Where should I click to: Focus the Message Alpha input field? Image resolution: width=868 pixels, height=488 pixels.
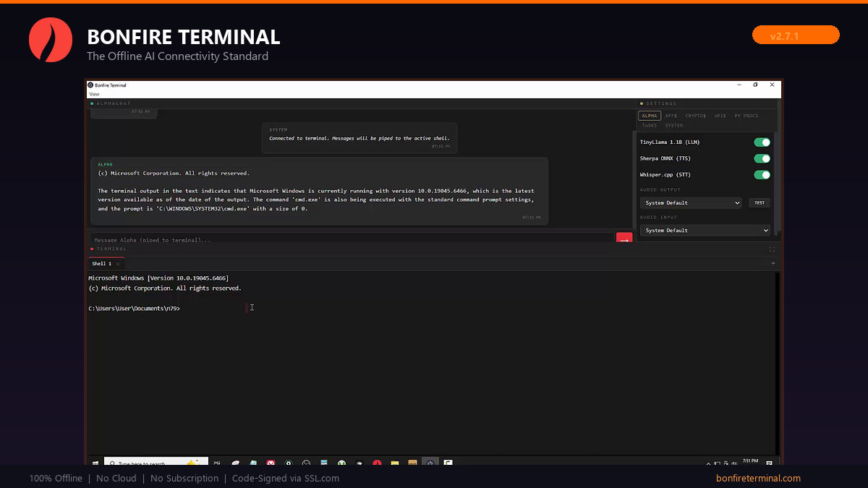click(x=352, y=238)
